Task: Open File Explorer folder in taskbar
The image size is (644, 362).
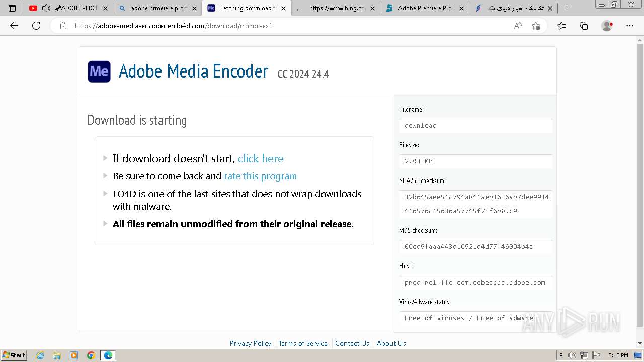Action: tap(57, 355)
